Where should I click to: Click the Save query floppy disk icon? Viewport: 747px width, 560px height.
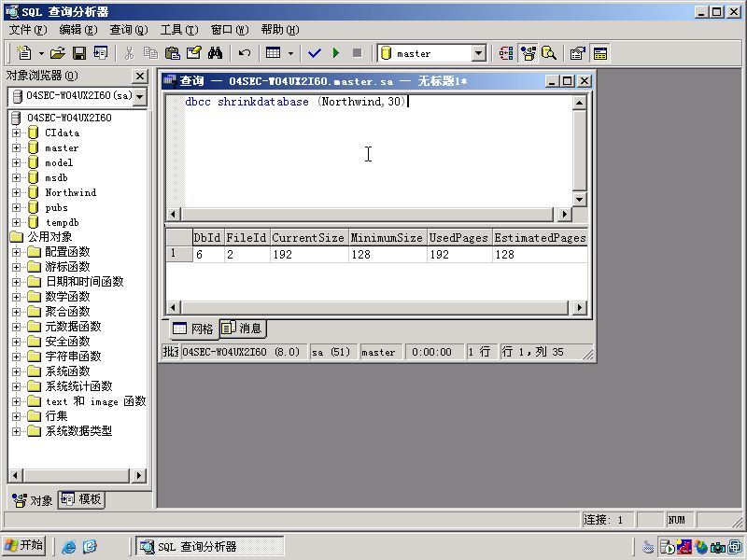(x=79, y=53)
